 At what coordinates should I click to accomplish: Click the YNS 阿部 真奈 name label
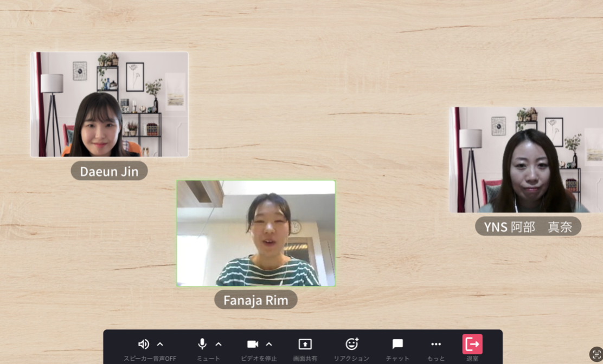pyautogui.click(x=528, y=226)
